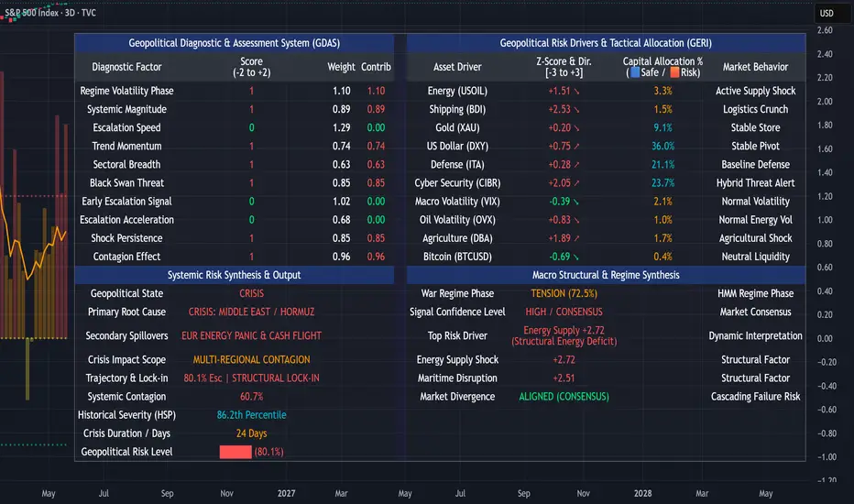Click the Black Swan Threat row label
The width and height of the screenshot is (854, 504).
point(126,183)
